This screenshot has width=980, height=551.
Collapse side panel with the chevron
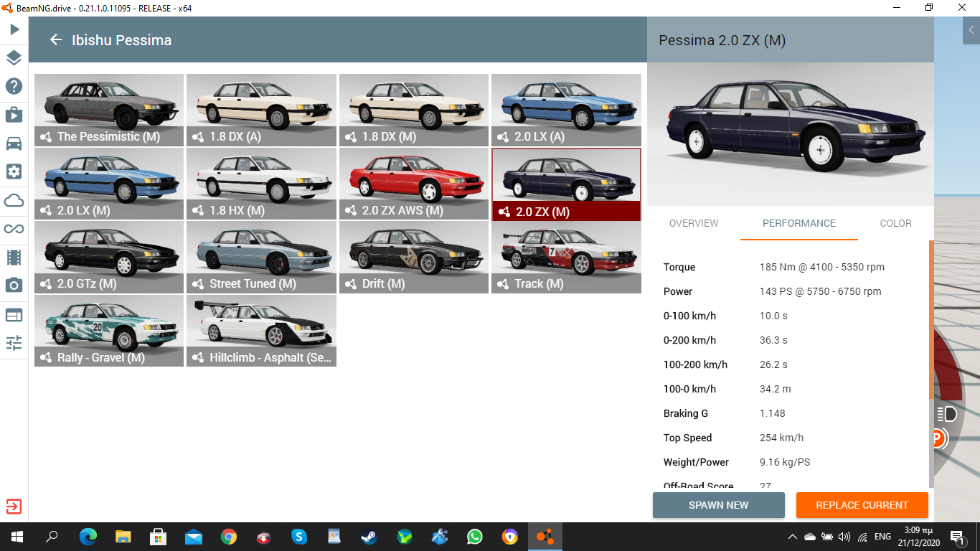971,30
